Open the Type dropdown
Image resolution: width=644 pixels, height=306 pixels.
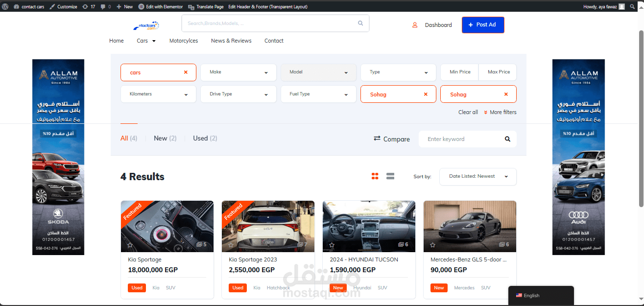pyautogui.click(x=398, y=72)
